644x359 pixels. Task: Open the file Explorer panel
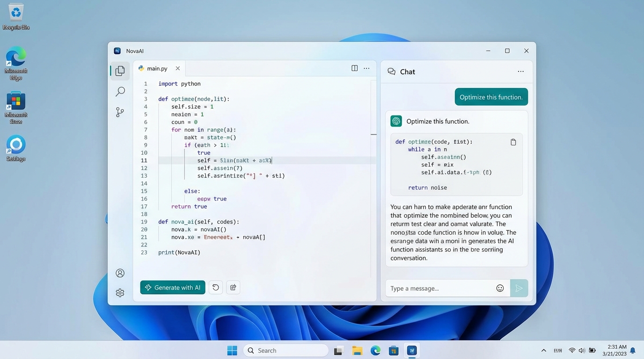point(120,70)
